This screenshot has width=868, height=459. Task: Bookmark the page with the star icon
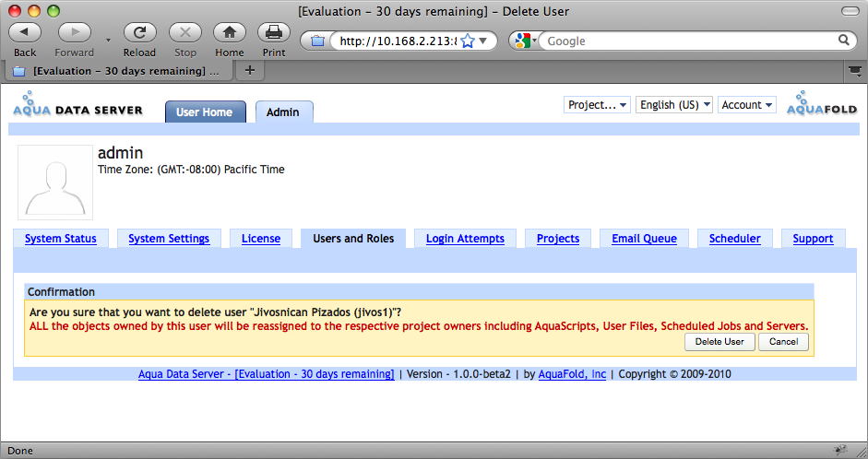[468, 41]
